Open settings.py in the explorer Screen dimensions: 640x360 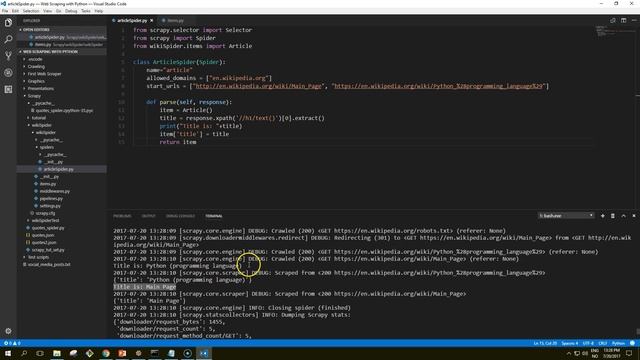tap(50, 206)
